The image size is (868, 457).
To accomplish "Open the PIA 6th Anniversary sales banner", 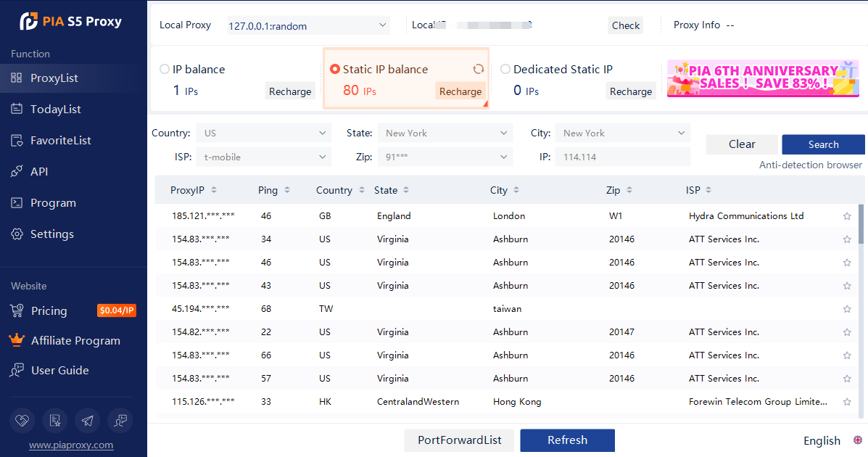I will [x=763, y=78].
